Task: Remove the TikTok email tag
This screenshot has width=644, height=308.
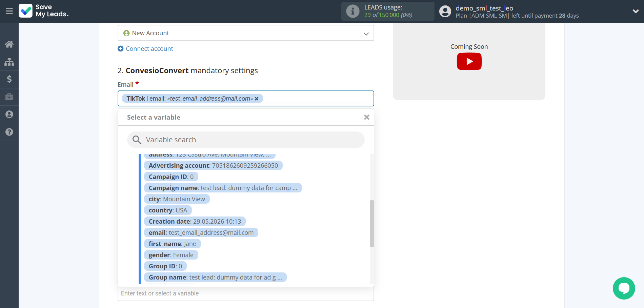Action: coord(257,99)
